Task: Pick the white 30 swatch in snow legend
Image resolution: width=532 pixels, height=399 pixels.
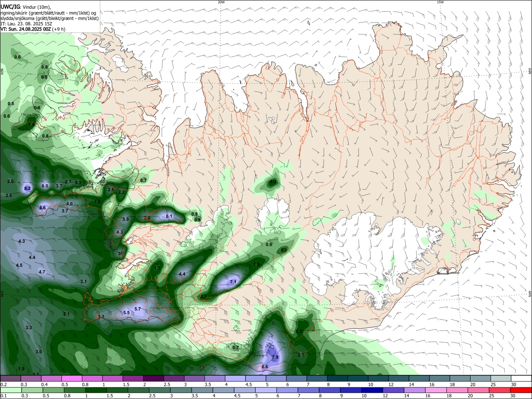Action: [x=521, y=378]
